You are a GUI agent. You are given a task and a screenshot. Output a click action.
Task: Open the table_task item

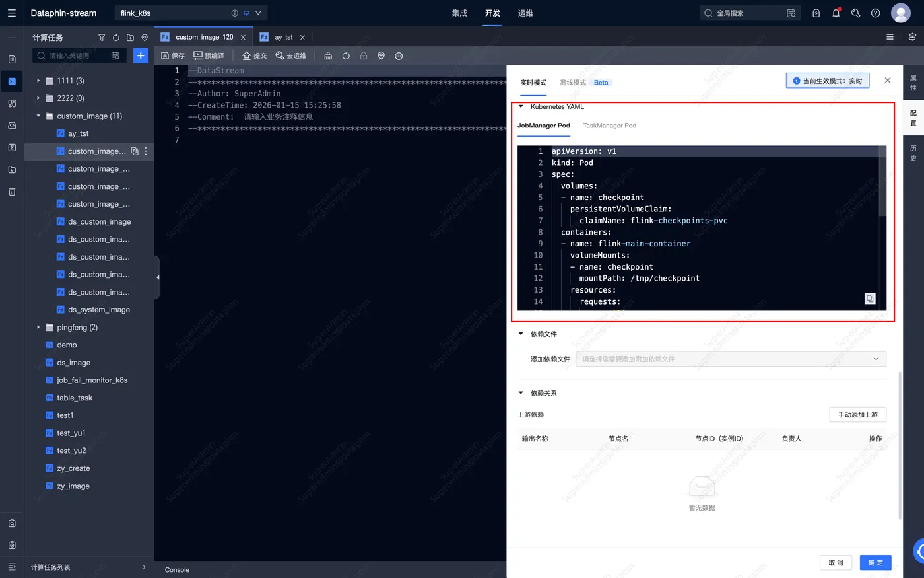(75, 398)
